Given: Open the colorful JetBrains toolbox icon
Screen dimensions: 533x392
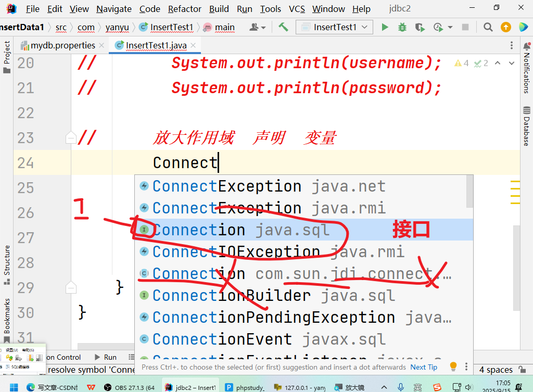Looking at the screenshot, I should pos(524,27).
